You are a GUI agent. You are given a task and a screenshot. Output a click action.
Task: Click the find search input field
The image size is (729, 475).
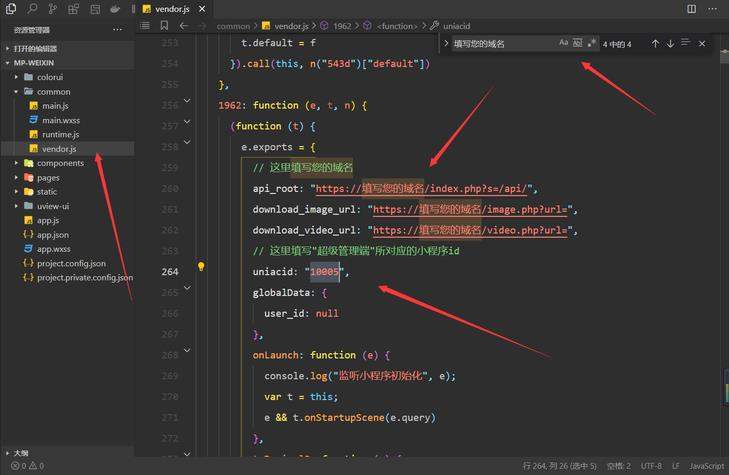click(504, 44)
